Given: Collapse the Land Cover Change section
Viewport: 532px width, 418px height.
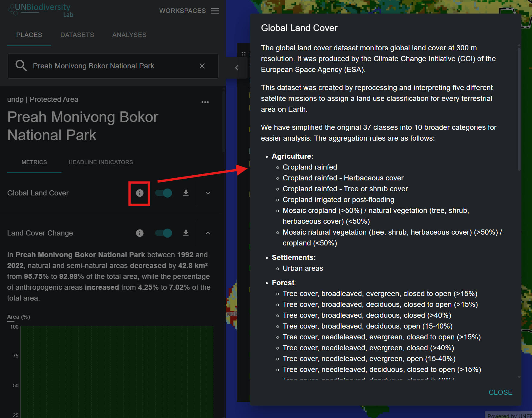Looking at the screenshot, I should [x=208, y=233].
